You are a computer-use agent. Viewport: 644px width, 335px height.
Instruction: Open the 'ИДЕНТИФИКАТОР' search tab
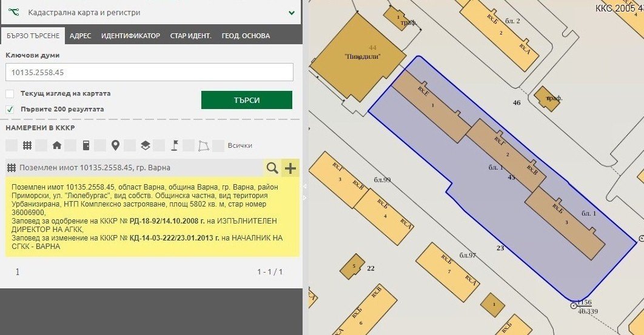tap(130, 36)
